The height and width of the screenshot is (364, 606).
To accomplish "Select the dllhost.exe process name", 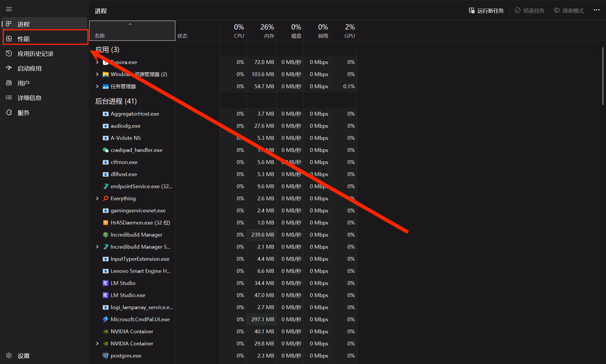I will pyautogui.click(x=124, y=174).
